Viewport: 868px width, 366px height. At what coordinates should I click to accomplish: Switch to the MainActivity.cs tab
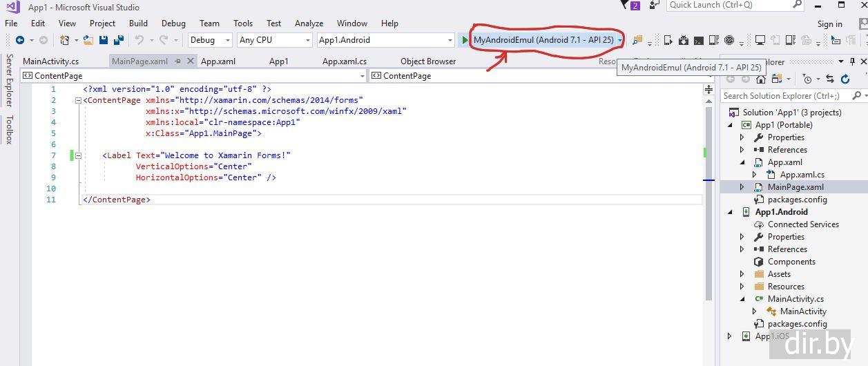click(x=50, y=61)
